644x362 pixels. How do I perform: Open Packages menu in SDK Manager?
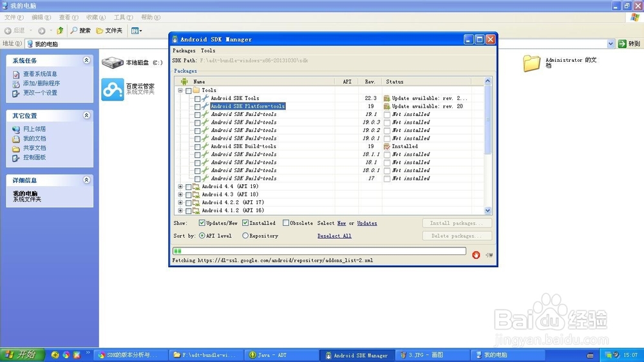click(184, 50)
